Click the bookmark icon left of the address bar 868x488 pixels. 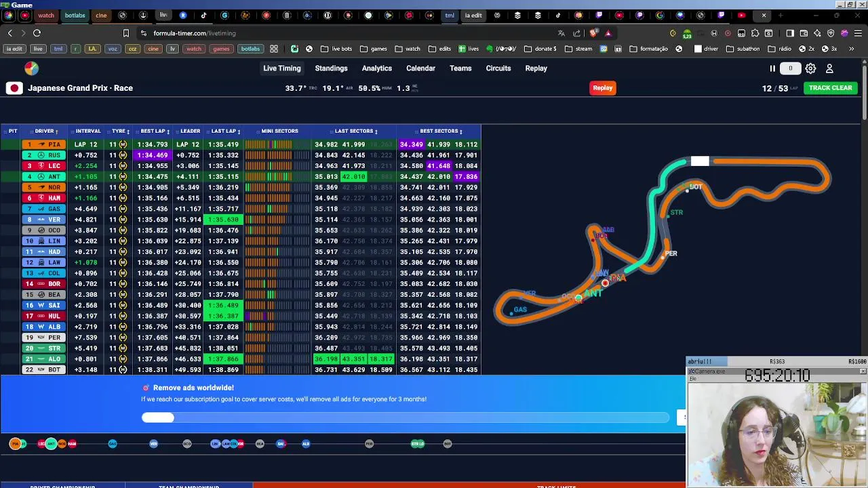coord(125,33)
